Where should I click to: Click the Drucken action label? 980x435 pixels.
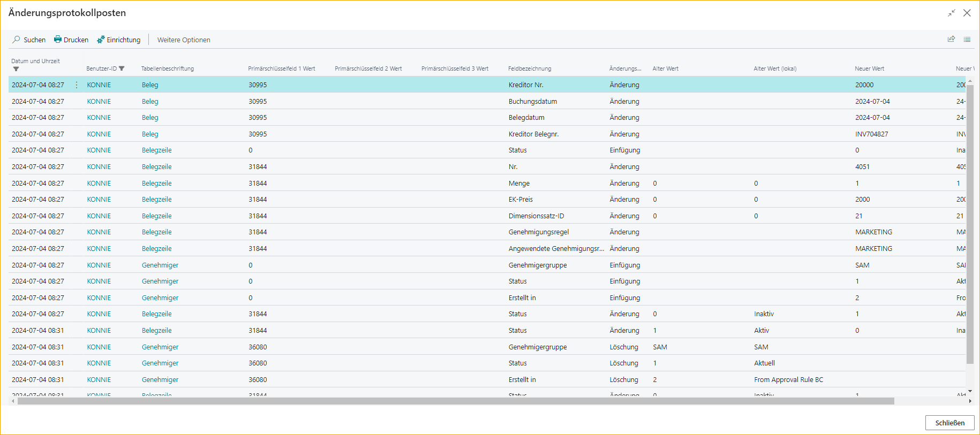[x=76, y=40]
